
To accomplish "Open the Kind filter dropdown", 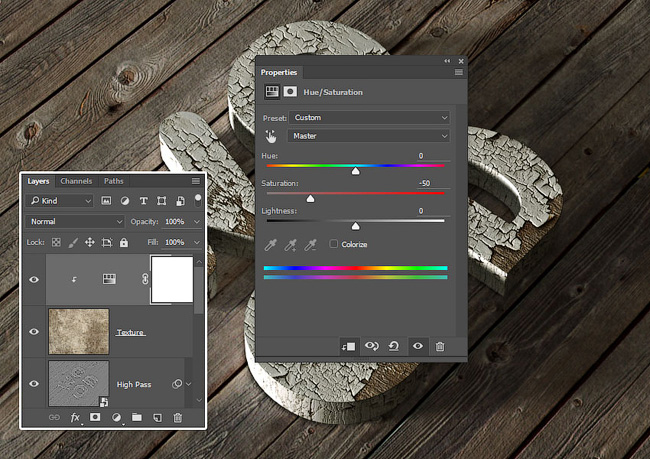I will pos(60,201).
